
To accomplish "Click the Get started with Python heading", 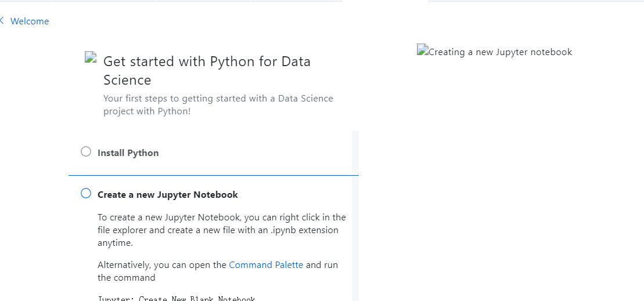I will click(207, 70).
